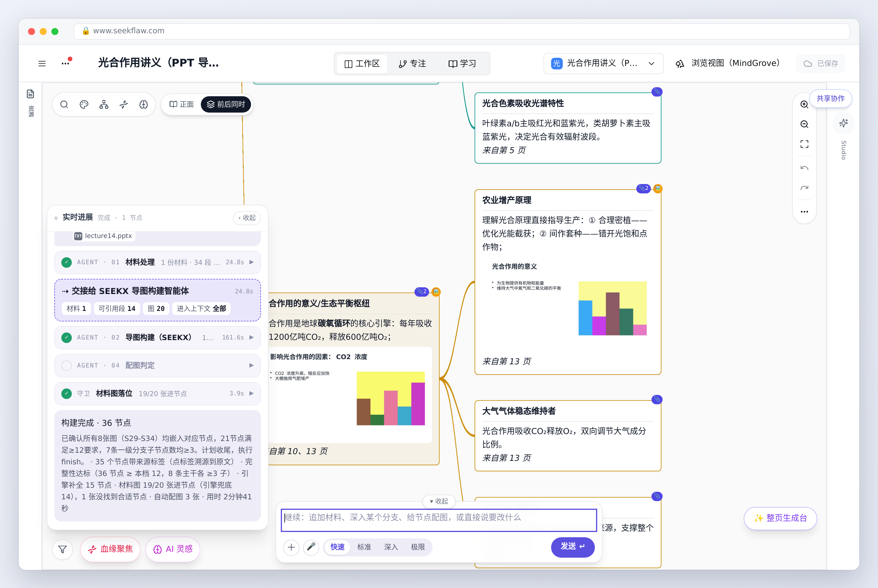The image size is (878, 588).
Task: Switch to the 专注 tab
Action: pos(412,64)
